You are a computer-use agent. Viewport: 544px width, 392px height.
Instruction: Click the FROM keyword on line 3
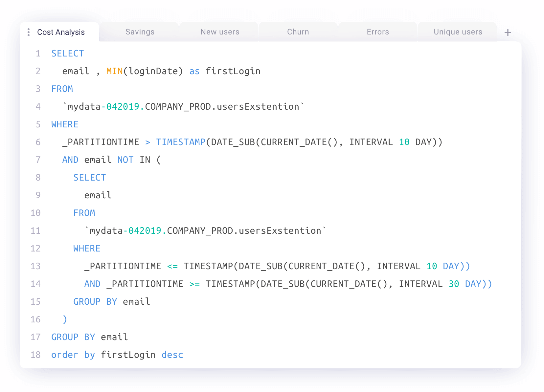pos(62,89)
